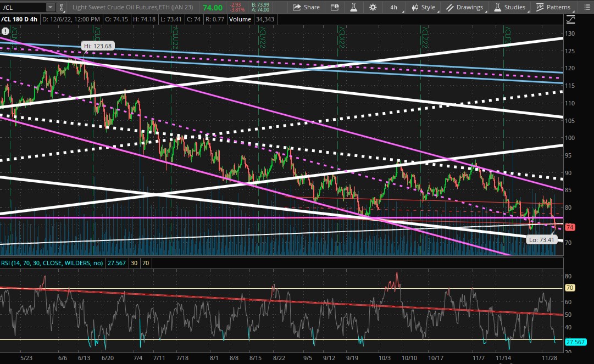
Task: Open the 4h timeframe dropdown
Action: [x=393, y=7]
